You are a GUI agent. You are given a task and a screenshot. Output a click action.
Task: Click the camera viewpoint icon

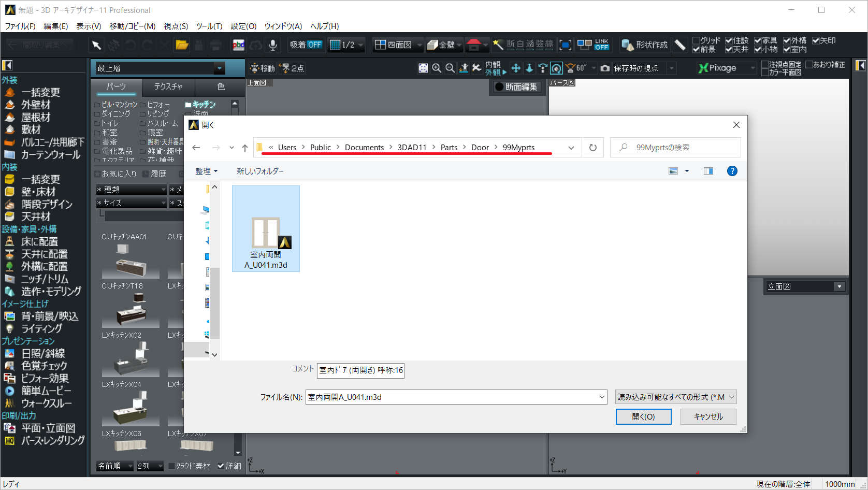point(605,68)
